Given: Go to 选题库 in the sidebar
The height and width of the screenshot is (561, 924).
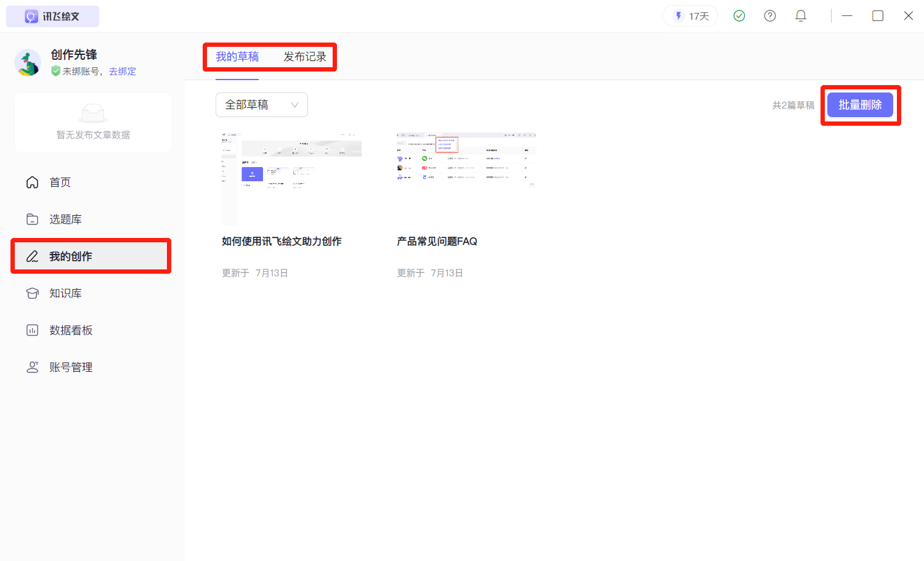Looking at the screenshot, I should point(92,219).
